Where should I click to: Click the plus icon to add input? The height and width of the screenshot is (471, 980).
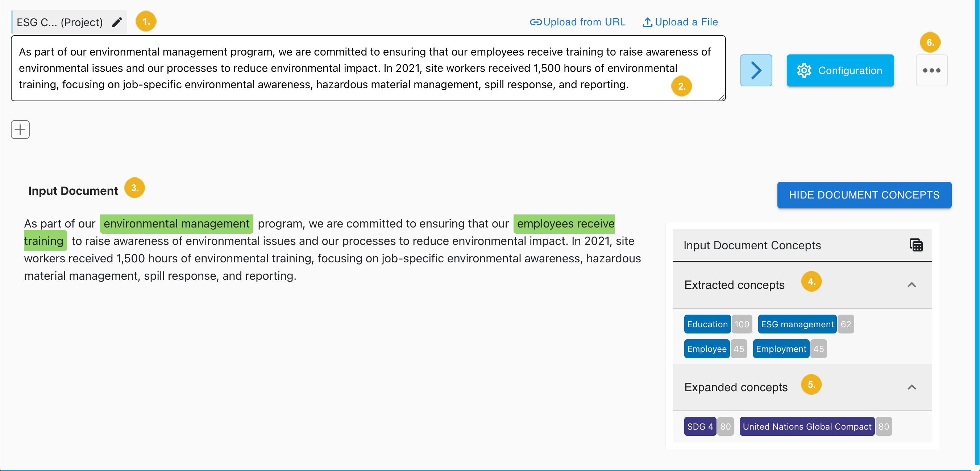pos(20,130)
